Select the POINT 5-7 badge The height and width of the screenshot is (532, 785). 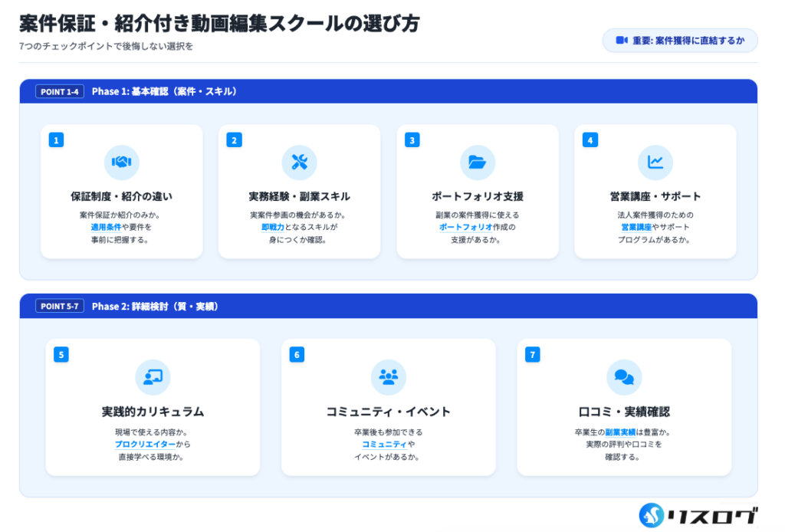(x=60, y=307)
